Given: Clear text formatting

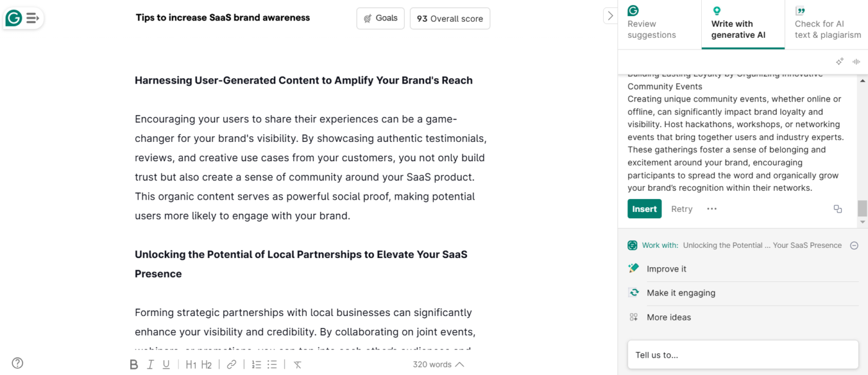Looking at the screenshot, I should coord(298,364).
